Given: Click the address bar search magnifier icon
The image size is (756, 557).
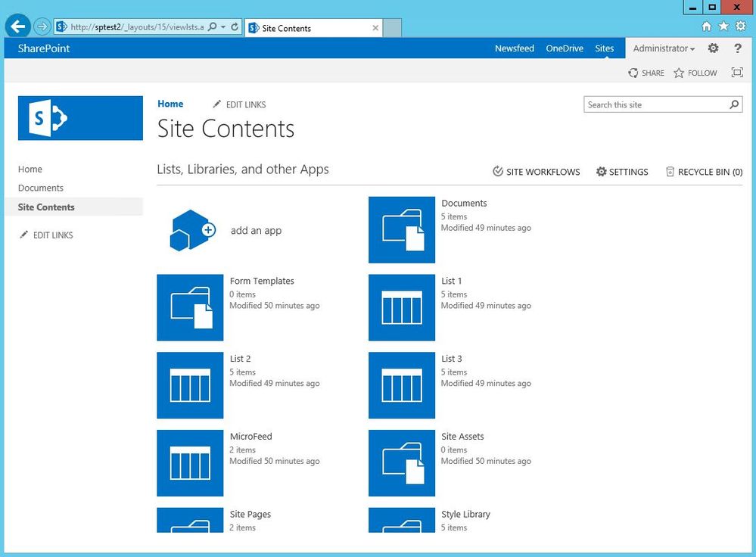Looking at the screenshot, I should click(212, 27).
